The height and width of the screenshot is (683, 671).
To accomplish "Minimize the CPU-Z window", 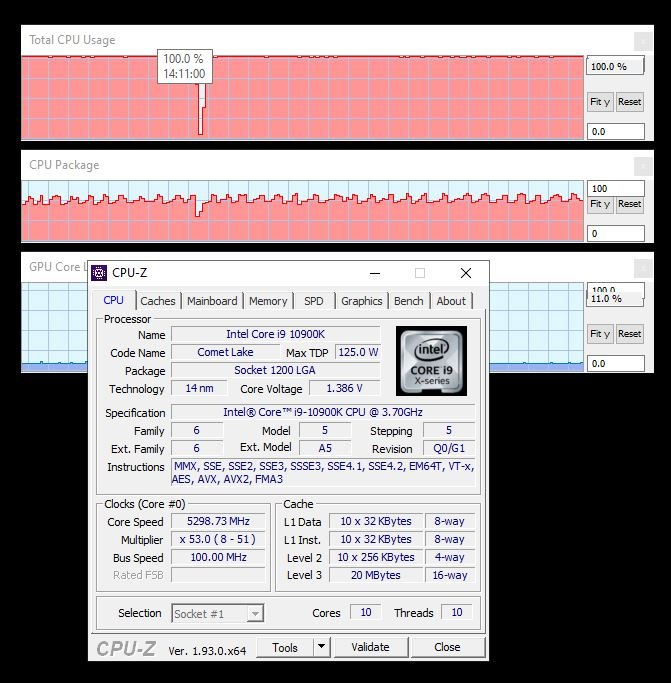I will [x=374, y=273].
